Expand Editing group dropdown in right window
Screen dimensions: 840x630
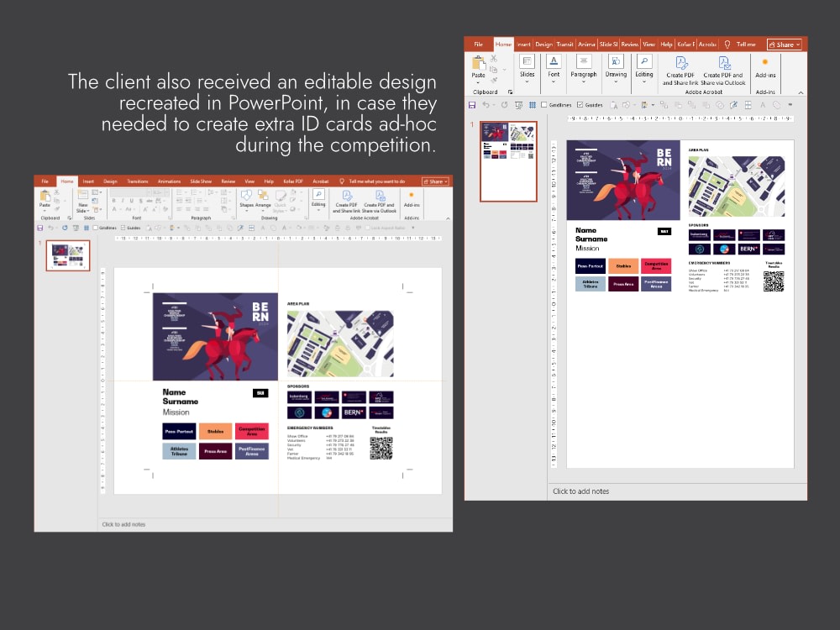[644, 82]
